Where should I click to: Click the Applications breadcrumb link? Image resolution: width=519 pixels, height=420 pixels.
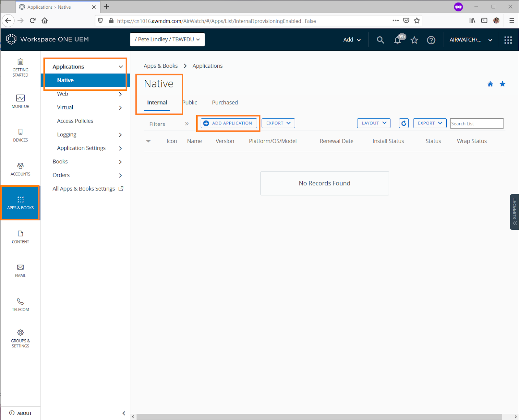[208, 66]
